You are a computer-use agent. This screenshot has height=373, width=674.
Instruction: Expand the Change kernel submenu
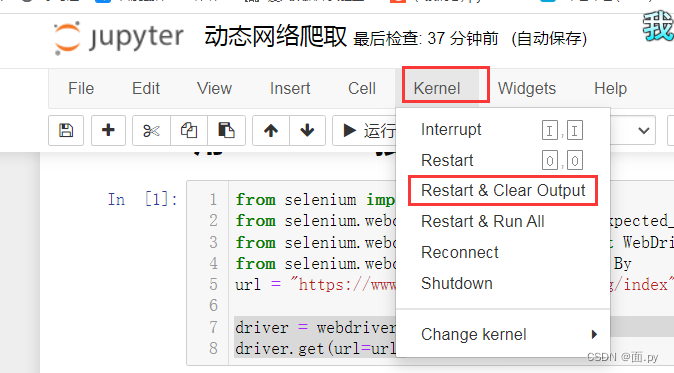503,334
